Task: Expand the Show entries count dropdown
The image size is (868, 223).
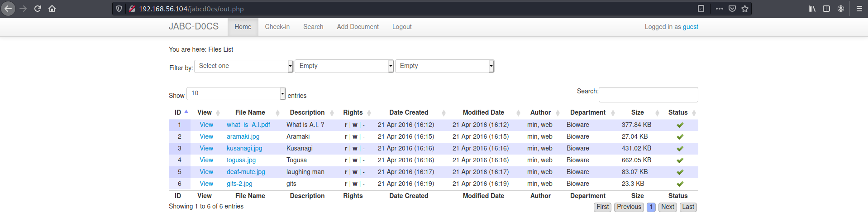Action: 236,93
